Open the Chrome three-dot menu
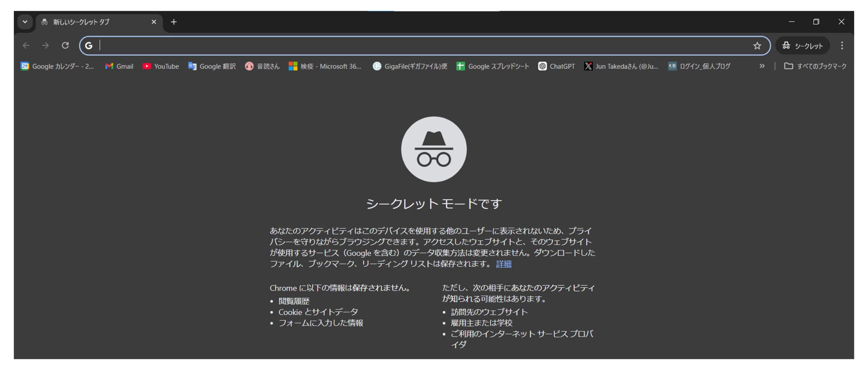 [842, 45]
